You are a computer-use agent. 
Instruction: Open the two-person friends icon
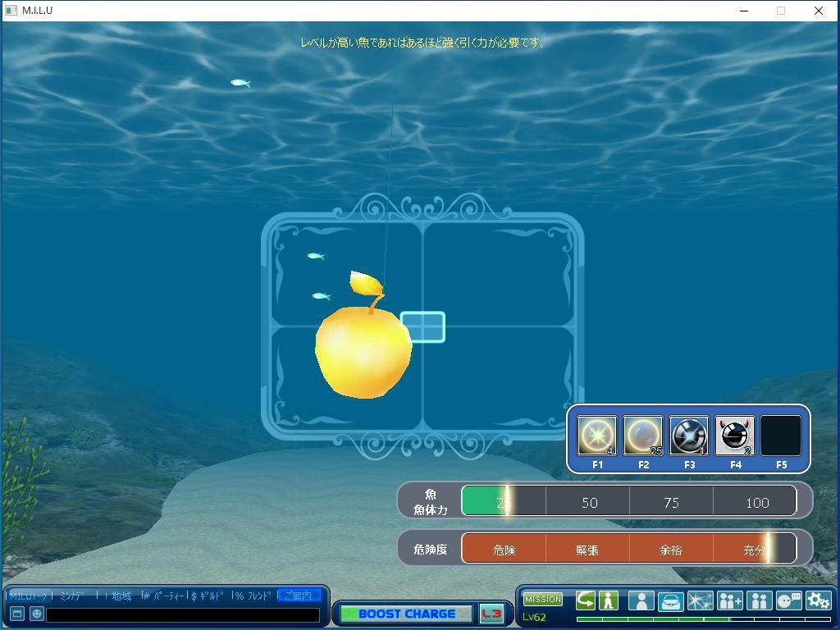coord(759,601)
